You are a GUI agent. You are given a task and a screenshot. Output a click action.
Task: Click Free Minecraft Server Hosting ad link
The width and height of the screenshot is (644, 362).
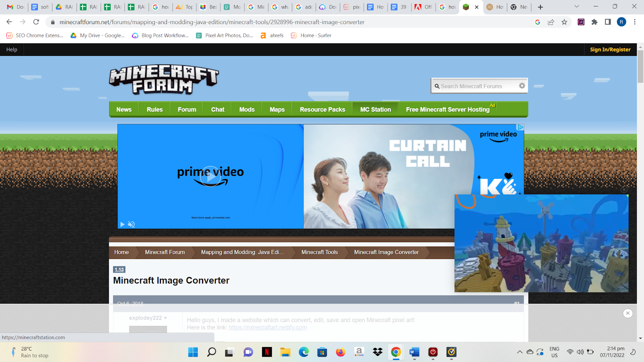448,109
